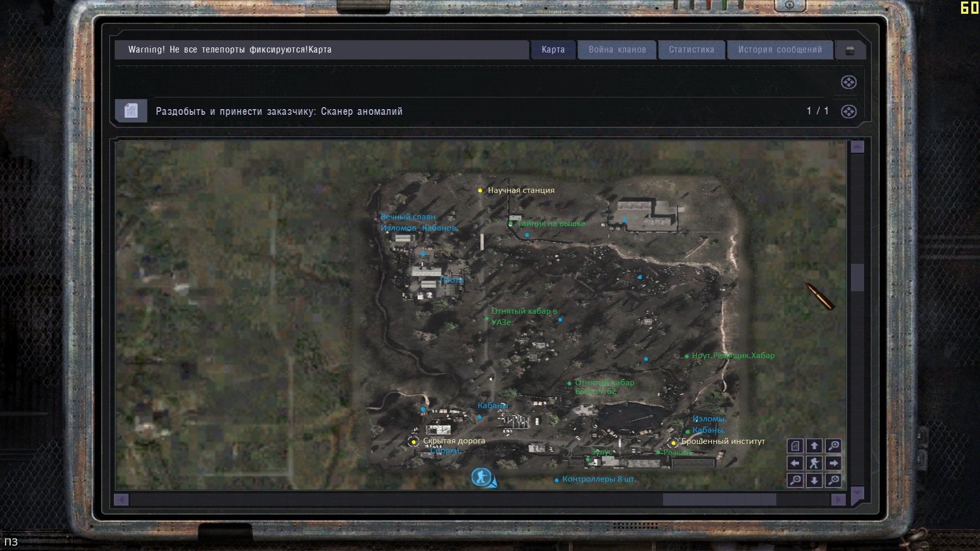Image resolution: width=980 pixels, height=551 pixels.
Task: Click the map legend list icon
Action: tap(795, 446)
